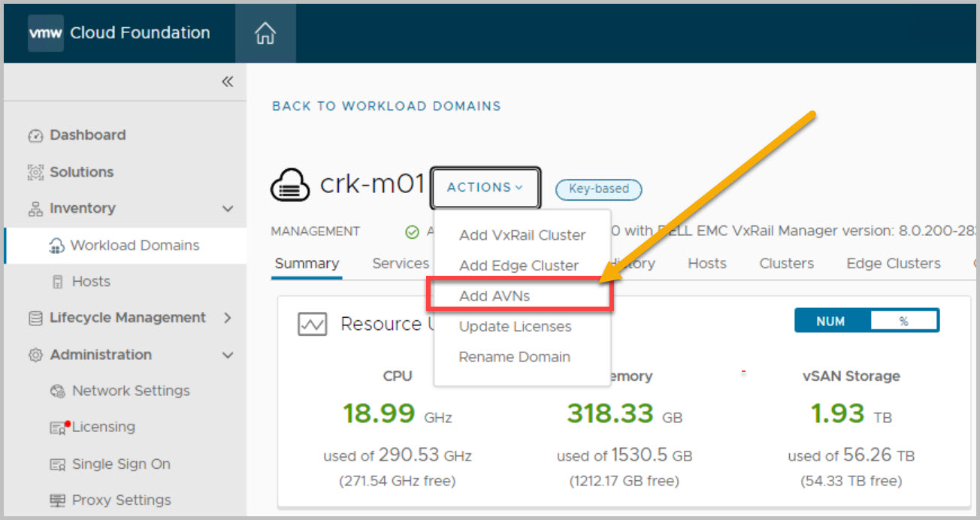
Task: Open Hosts under Inventory sidebar
Action: pos(91,282)
